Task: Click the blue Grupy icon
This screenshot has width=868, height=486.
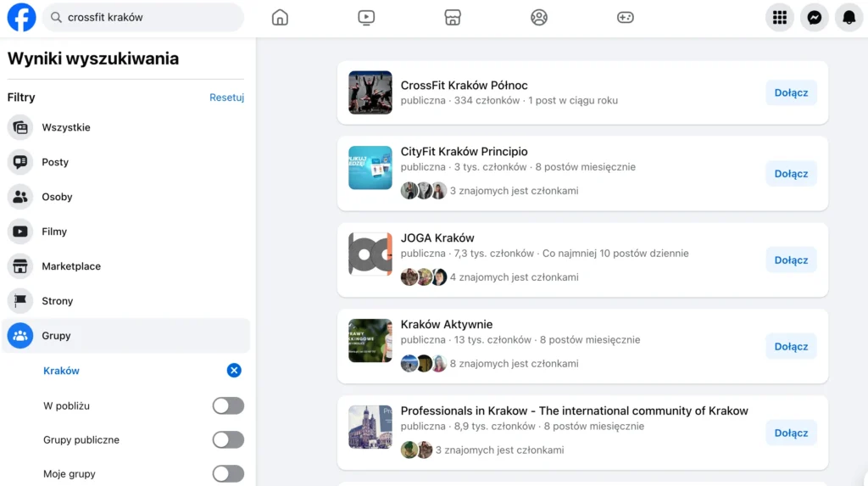Action: point(20,335)
